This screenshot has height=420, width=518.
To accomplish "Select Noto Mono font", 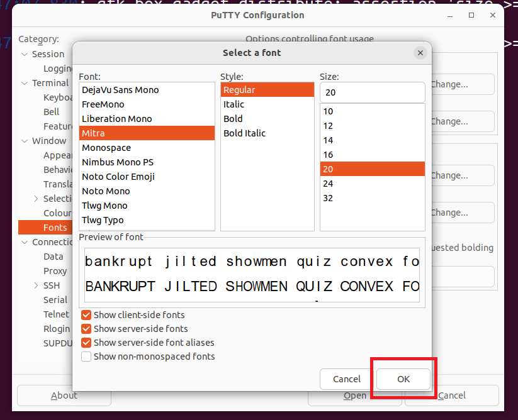I will pos(147,191).
